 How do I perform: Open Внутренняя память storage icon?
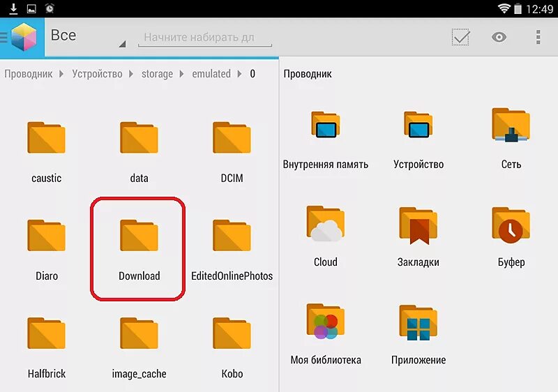tap(325, 124)
